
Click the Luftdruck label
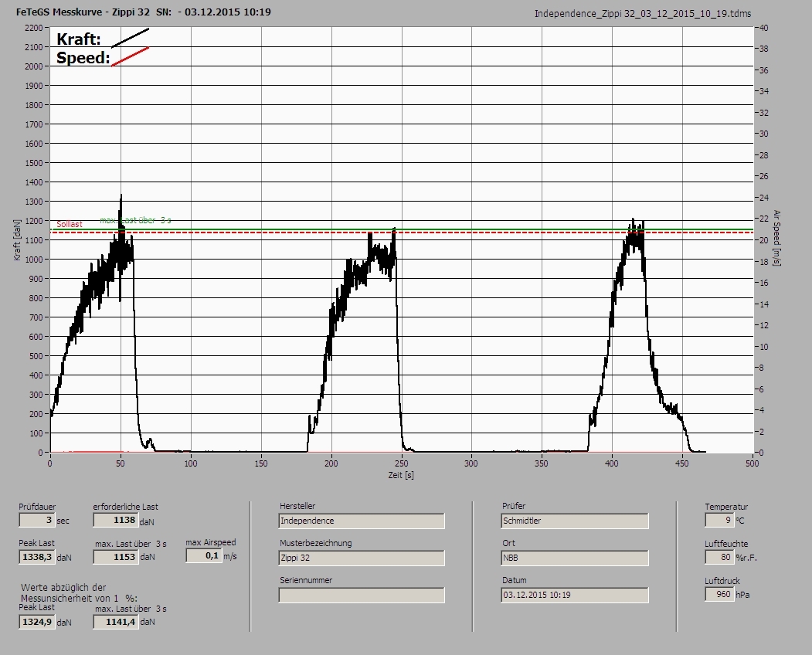722,581
